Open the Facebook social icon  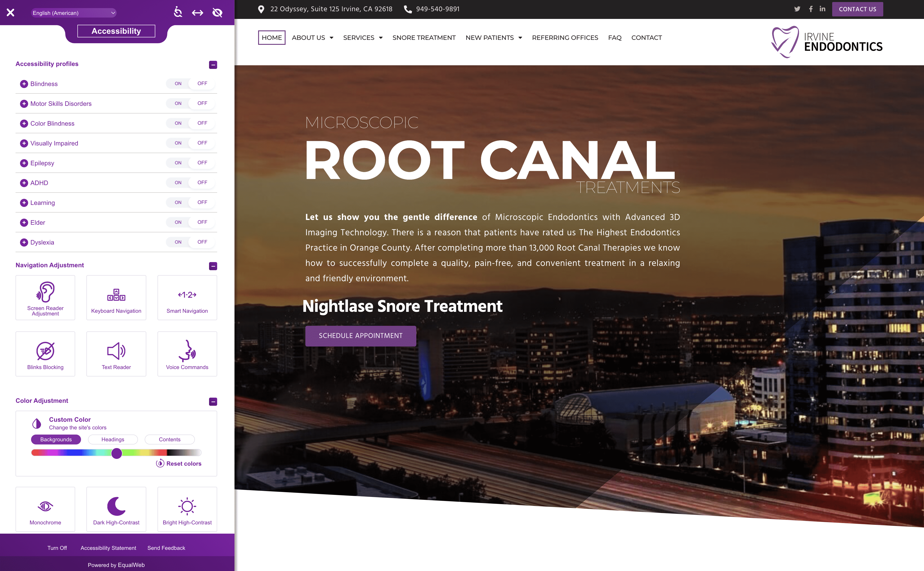pyautogui.click(x=811, y=9)
